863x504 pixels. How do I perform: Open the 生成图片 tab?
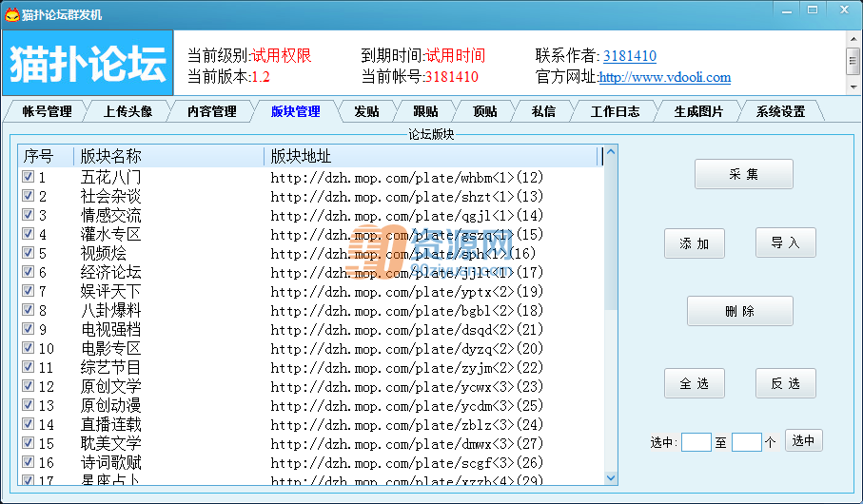[698, 111]
